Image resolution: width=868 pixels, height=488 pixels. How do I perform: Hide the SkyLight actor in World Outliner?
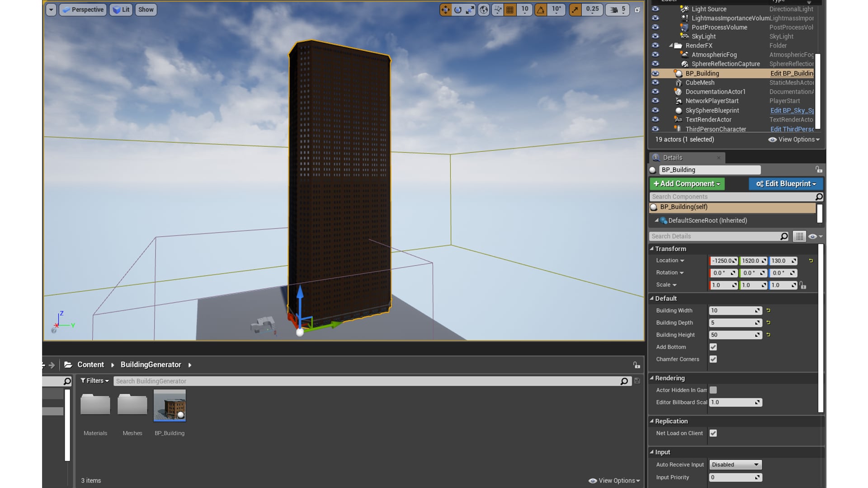click(x=655, y=36)
